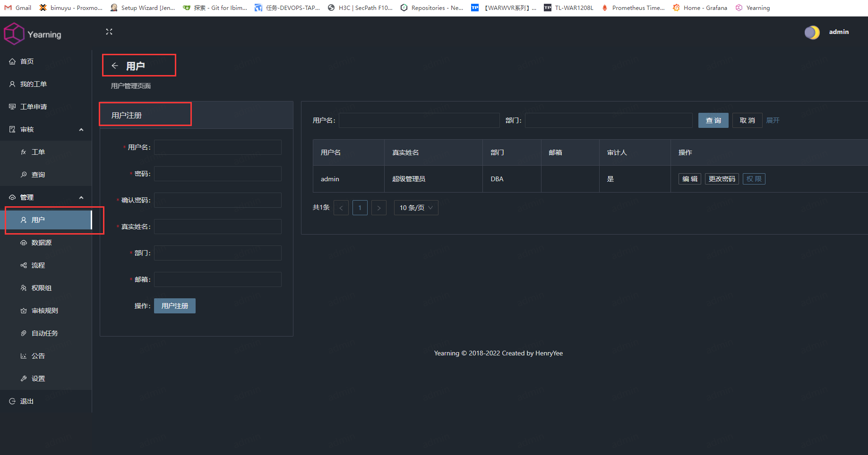Open the Home - Grafana bookmark
The width and height of the screenshot is (868, 455).
tap(700, 8)
